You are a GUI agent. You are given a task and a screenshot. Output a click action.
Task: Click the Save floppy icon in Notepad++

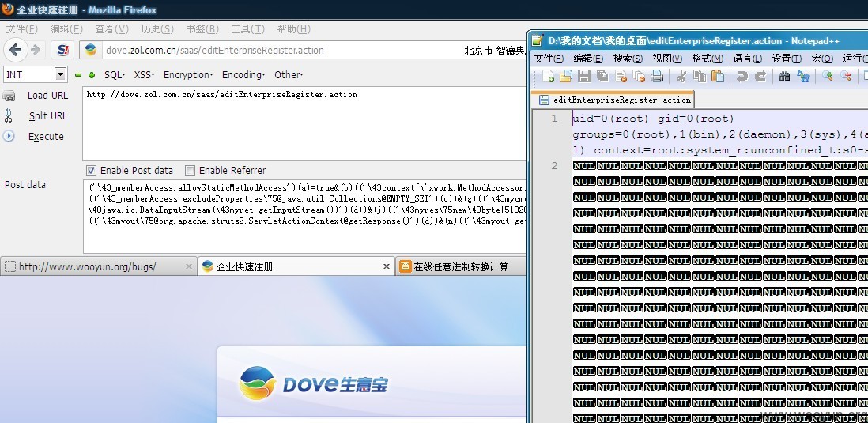584,77
